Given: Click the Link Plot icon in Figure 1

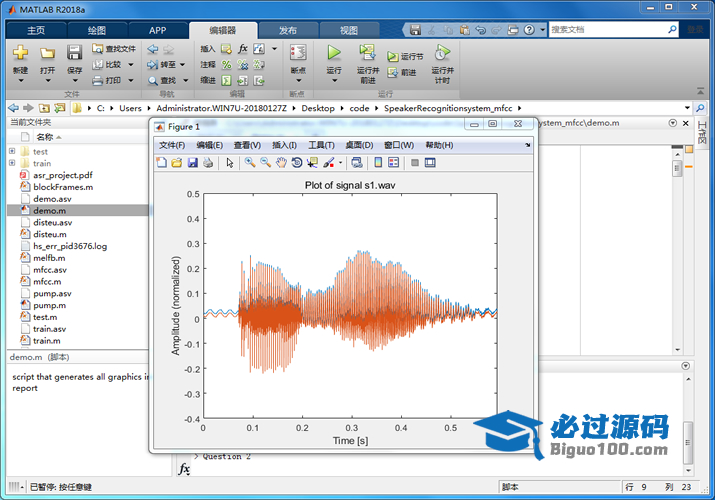Looking at the screenshot, I should 357,163.
